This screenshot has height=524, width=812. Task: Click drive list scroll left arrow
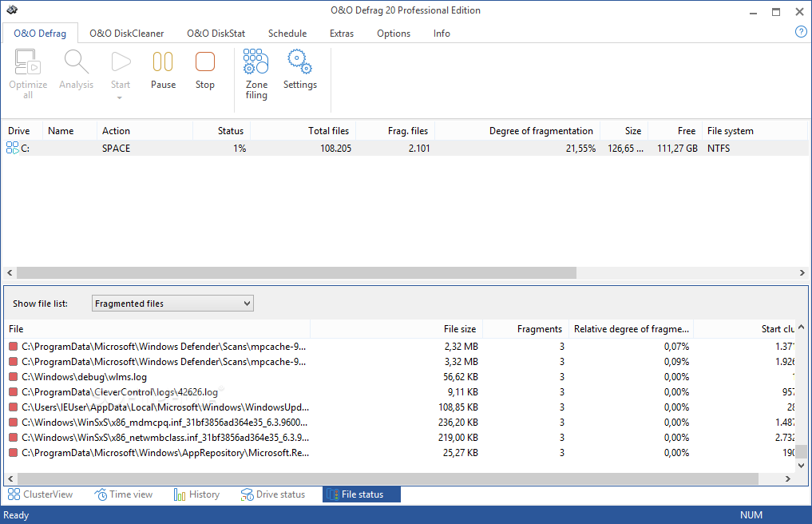[x=10, y=272]
